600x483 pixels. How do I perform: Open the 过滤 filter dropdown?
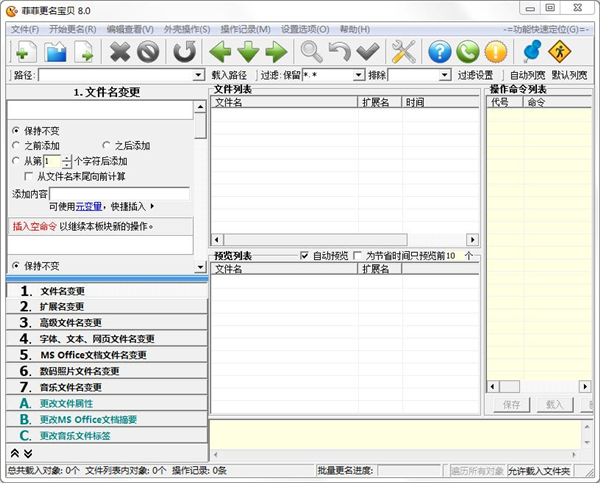tap(358, 75)
